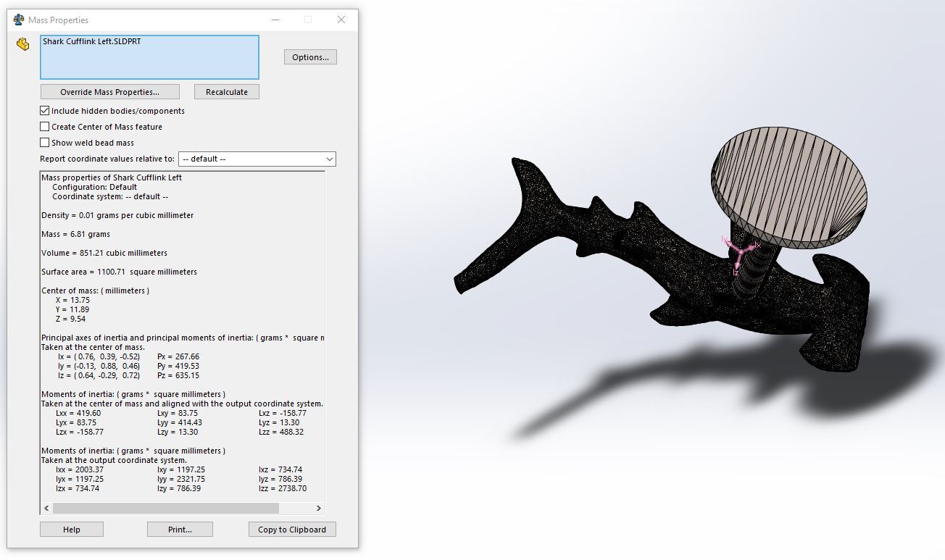
Task: Select Shark Cufflink Left.SLDPRT in selection box
Action: point(91,42)
